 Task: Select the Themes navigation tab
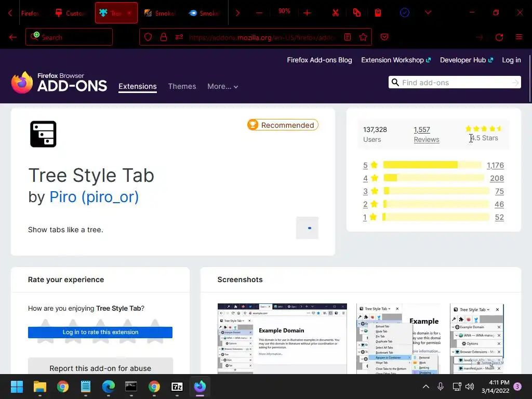point(182,87)
